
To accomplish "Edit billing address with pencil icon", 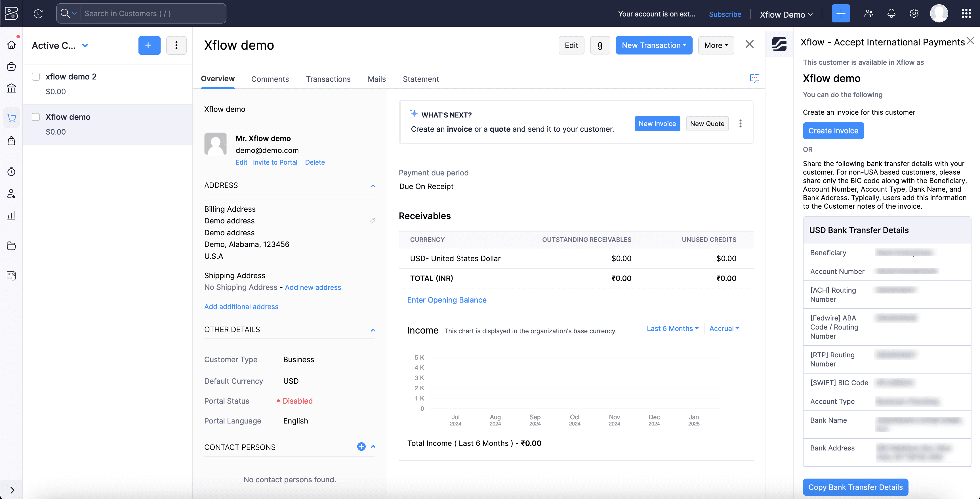I will [373, 221].
